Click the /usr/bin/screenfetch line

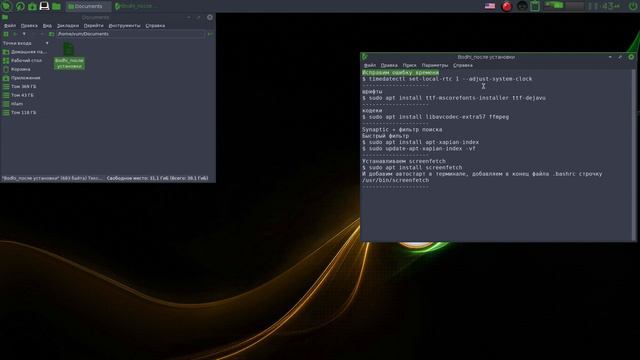(x=396, y=180)
